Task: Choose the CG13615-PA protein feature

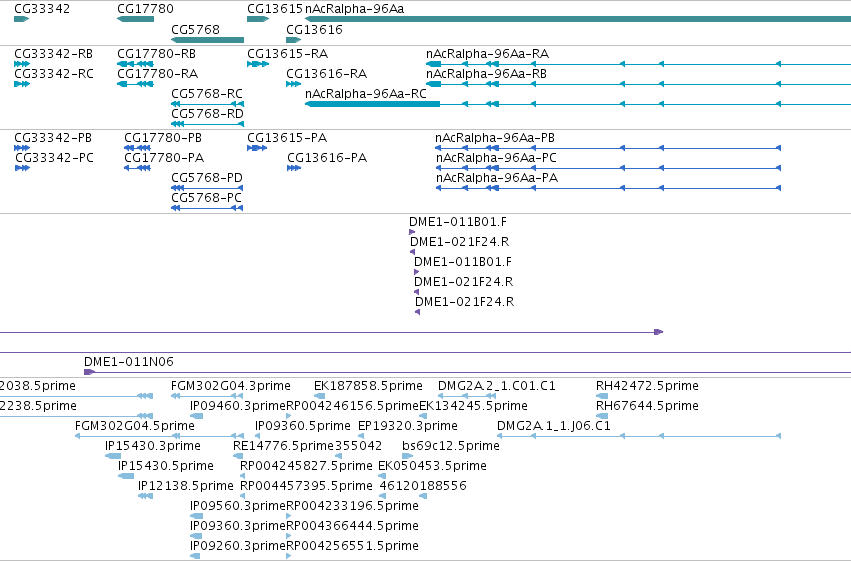Action: click(x=257, y=148)
